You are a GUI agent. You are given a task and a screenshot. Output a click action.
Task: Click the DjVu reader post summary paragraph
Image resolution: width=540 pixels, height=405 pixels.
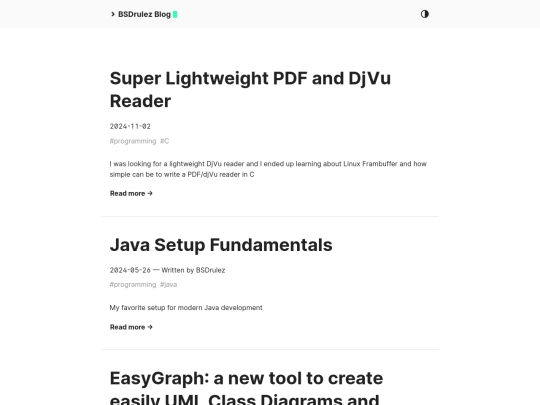268,169
